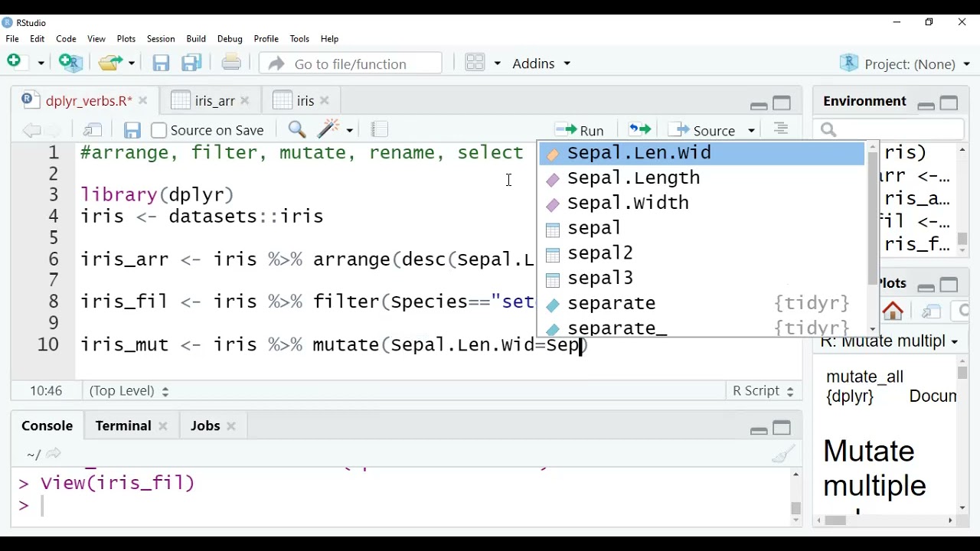Open an existing file folder icon

(x=112, y=63)
